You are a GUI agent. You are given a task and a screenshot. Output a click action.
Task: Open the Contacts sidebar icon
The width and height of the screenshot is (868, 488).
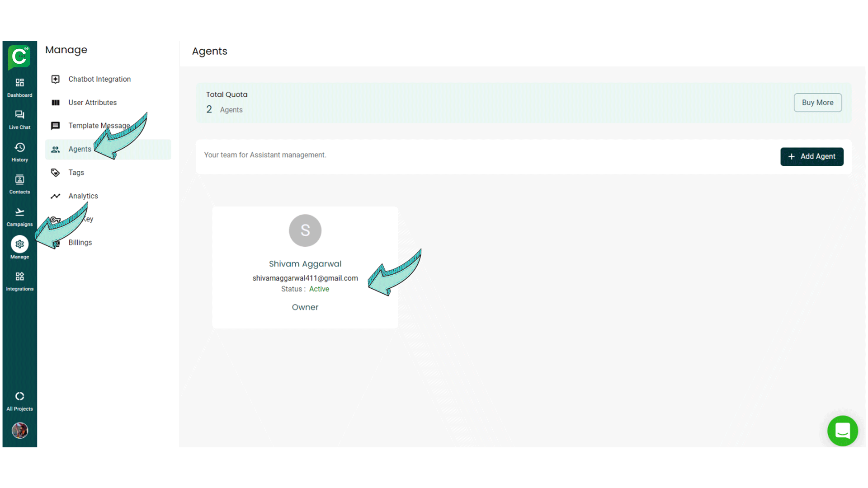[19, 184]
